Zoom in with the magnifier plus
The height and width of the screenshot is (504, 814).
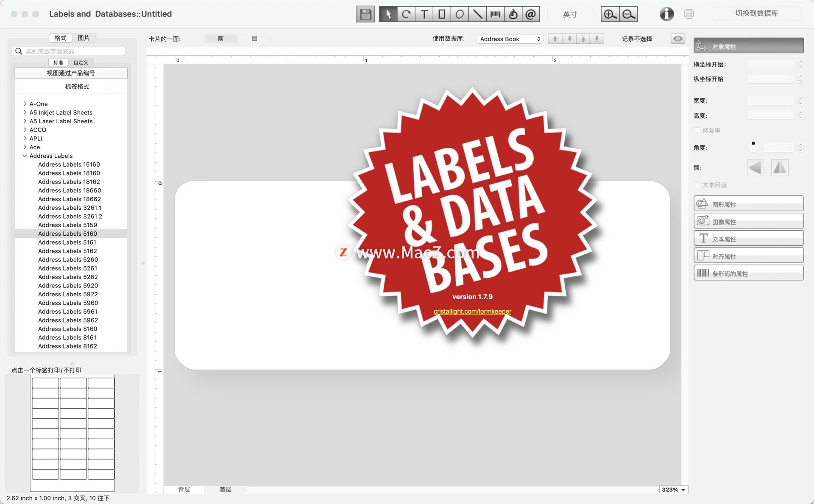pos(610,14)
